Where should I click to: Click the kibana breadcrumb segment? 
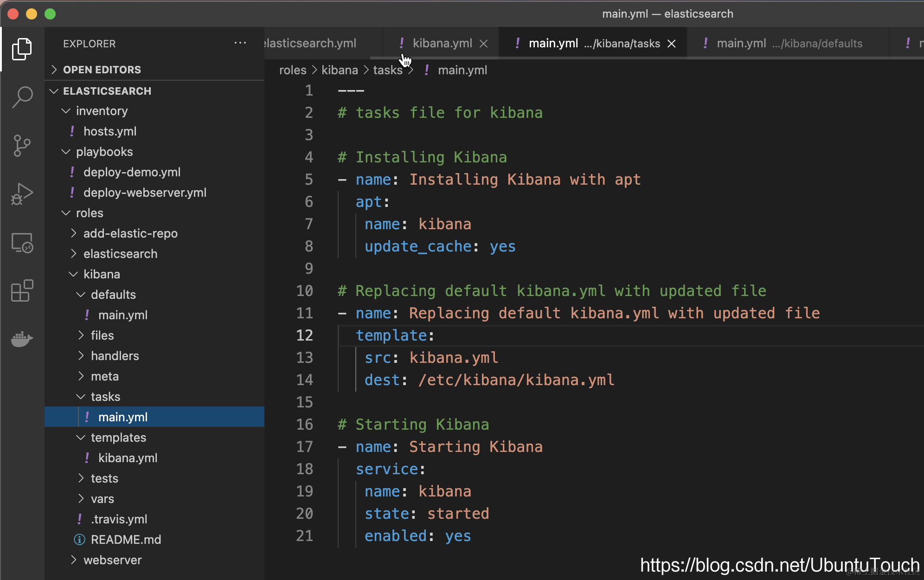pyautogui.click(x=340, y=70)
